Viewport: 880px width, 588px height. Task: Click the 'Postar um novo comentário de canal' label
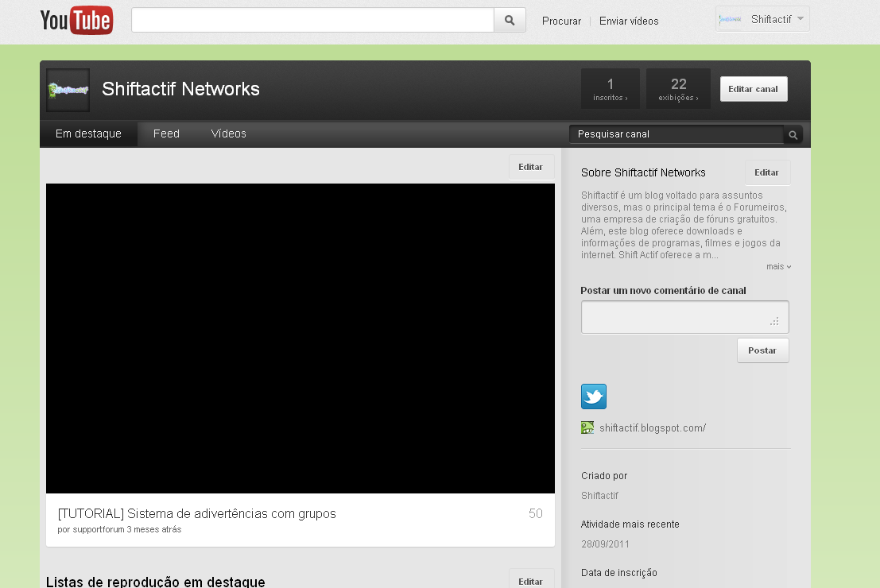pos(663,290)
